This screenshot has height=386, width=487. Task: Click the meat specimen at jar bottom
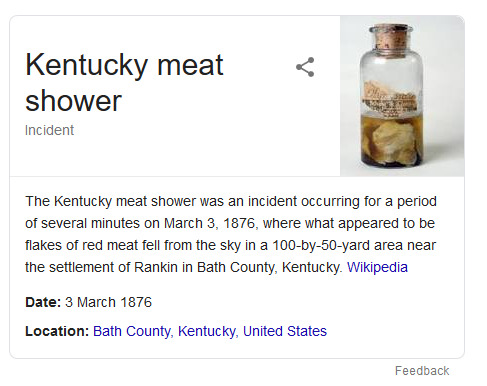pyautogui.click(x=392, y=143)
